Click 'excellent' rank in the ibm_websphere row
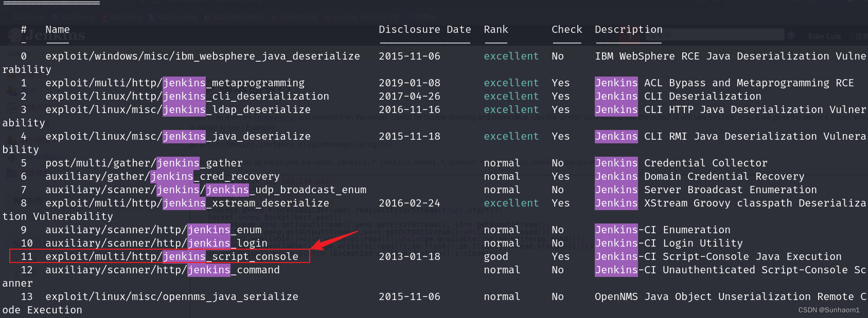 (x=511, y=56)
